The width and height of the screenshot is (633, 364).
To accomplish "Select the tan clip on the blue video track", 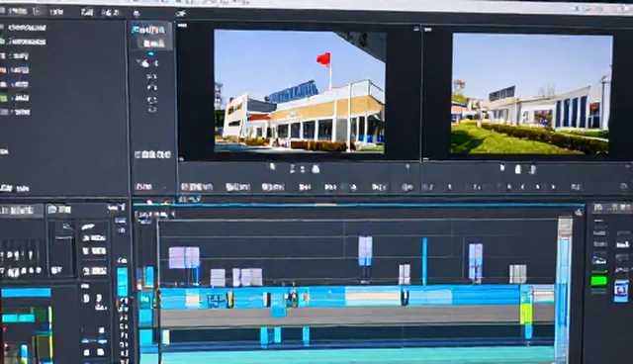I will click(x=372, y=298).
